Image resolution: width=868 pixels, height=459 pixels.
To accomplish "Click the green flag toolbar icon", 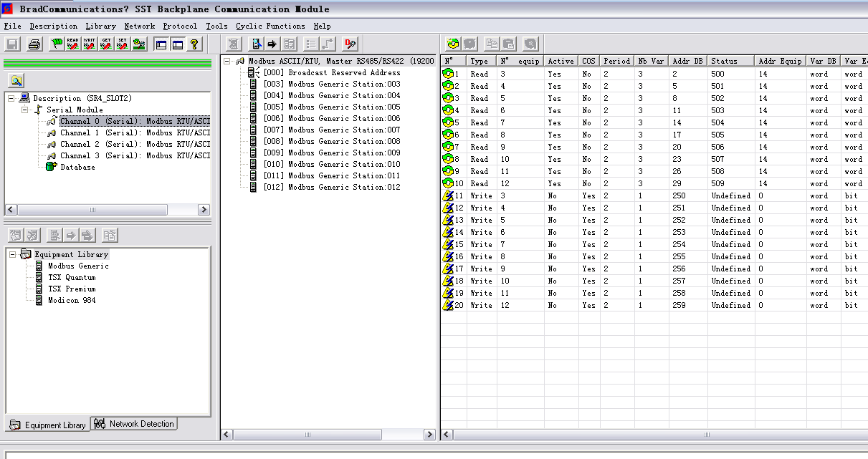I will [57, 44].
